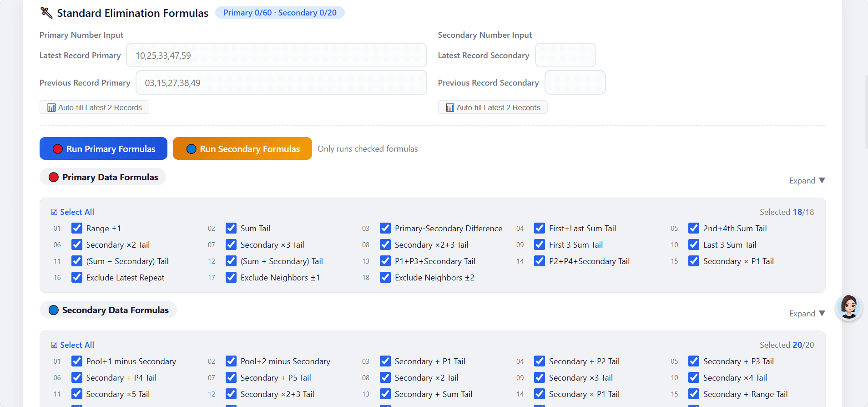Image resolution: width=868 pixels, height=407 pixels.
Task: Focus the Previous Record Primary input
Action: click(x=281, y=82)
